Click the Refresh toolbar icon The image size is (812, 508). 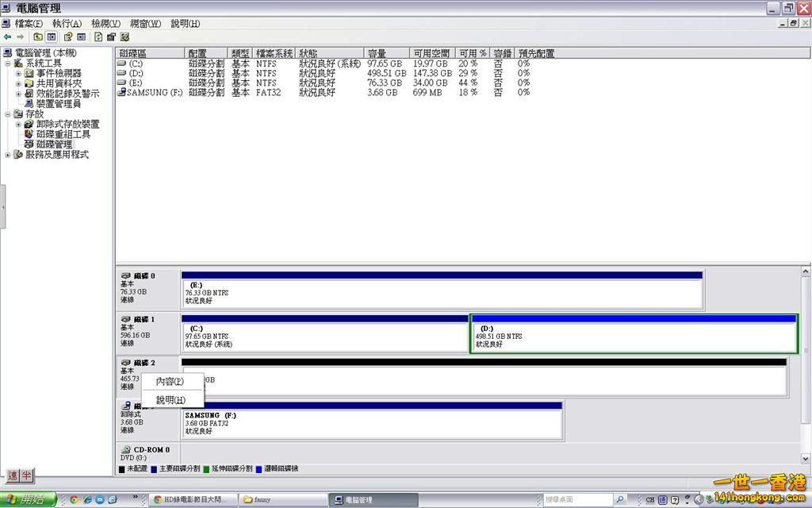pos(98,37)
